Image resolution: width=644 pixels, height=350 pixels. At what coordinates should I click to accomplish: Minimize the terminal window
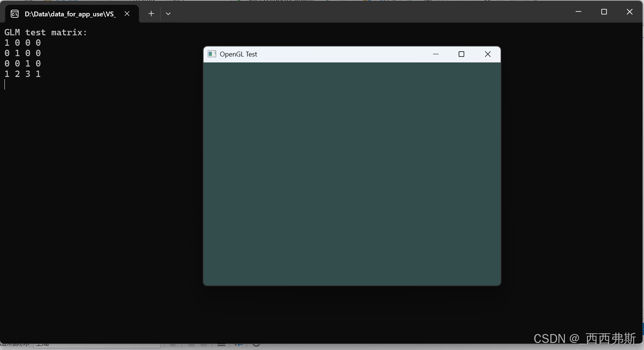[x=578, y=12]
